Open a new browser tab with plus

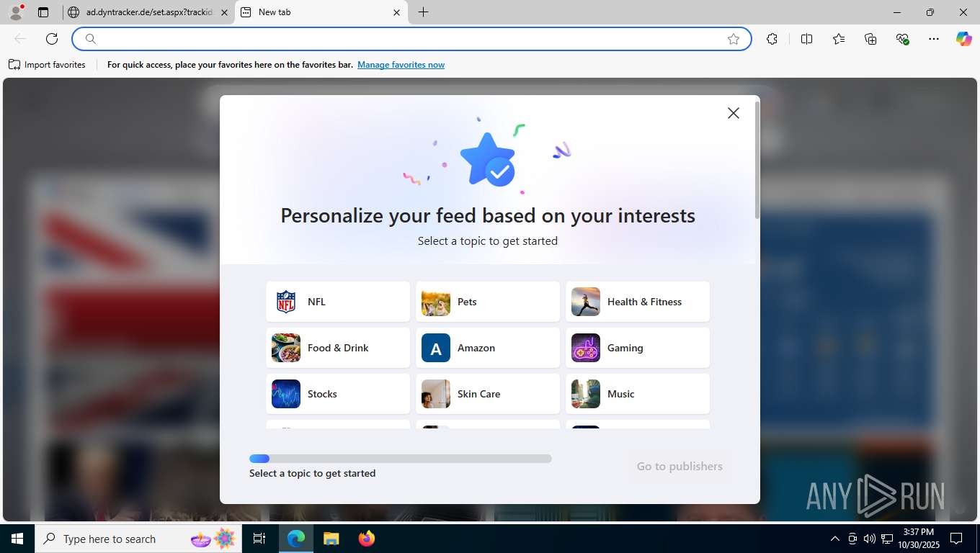423,12
